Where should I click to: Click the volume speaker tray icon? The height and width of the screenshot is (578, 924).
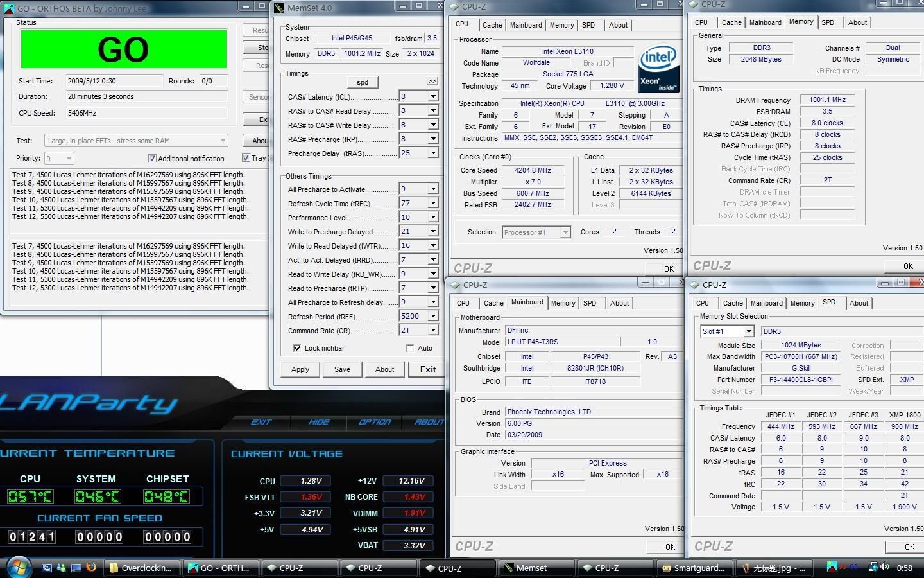pyautogui.click(x=885, y=567)
